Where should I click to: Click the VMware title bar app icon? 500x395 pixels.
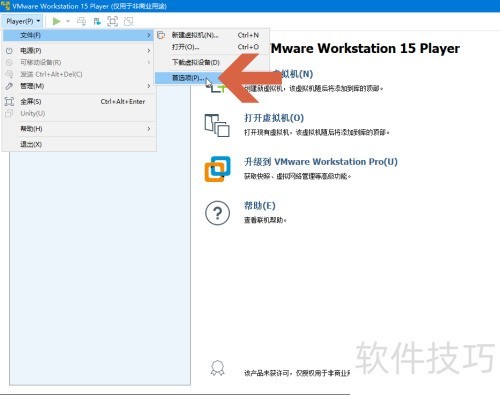pos(6,6)
